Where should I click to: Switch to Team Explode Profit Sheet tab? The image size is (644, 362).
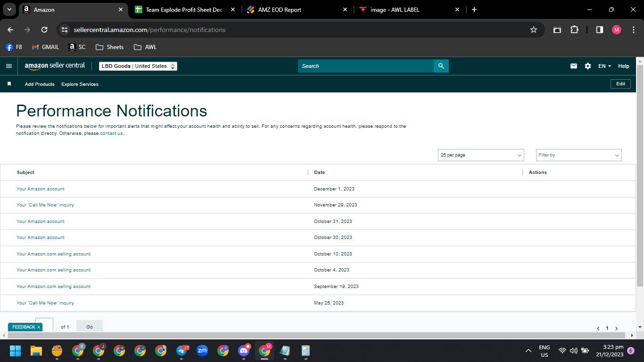(186, 9)
